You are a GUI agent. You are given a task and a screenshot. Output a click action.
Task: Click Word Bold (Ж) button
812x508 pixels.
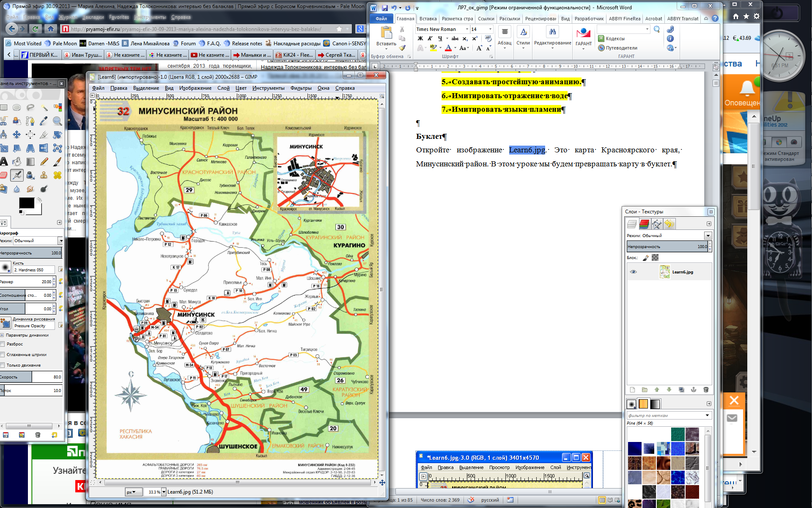point(420,39)
